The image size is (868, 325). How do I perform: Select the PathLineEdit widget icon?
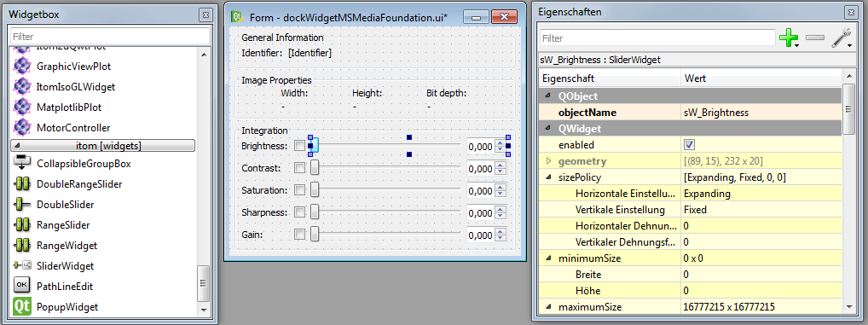21,286
